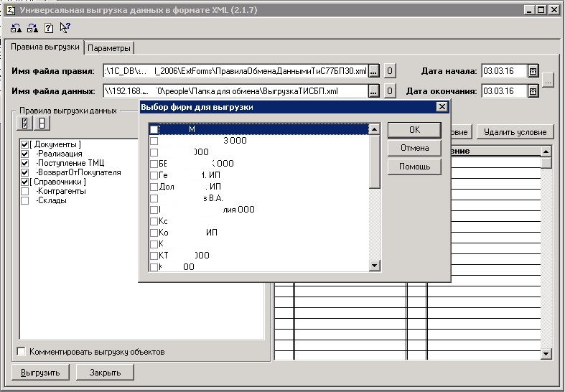Click conditions table scrollbar down arrow
565x392 pixels.
(x=546, y=354)
